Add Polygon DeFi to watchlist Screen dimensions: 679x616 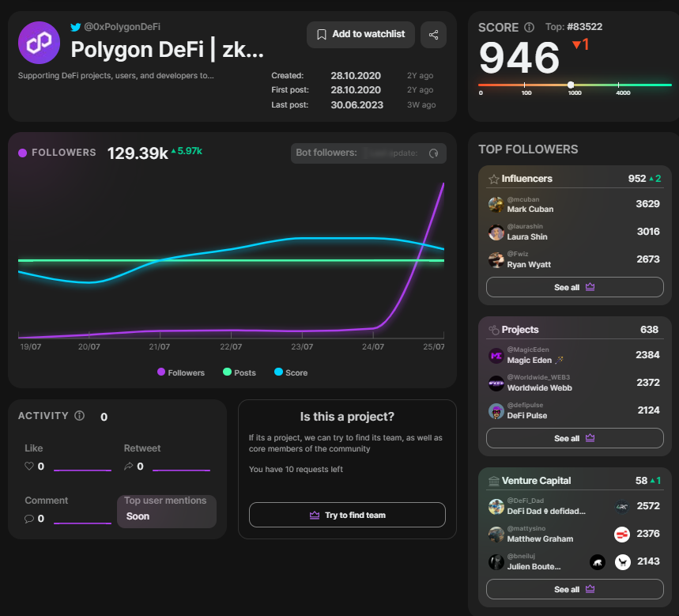(360, 35)
